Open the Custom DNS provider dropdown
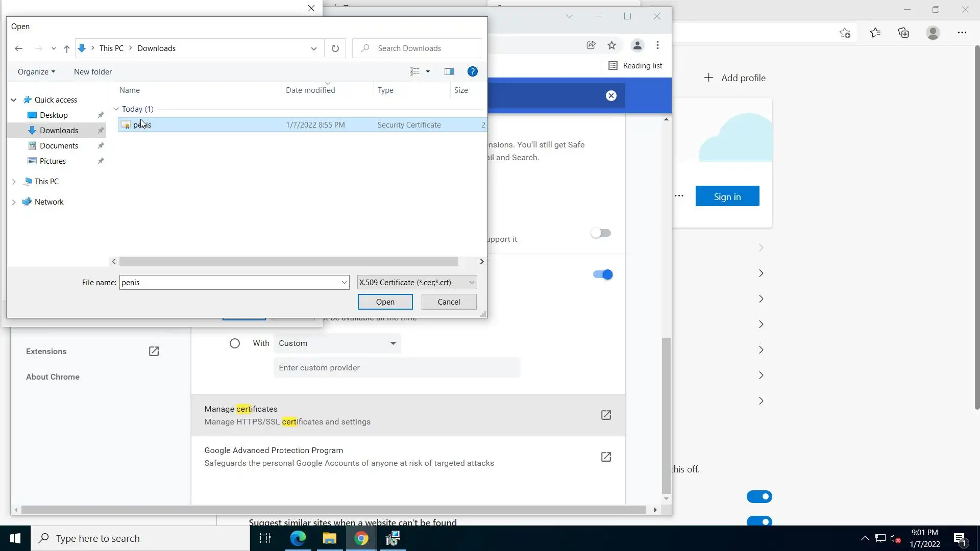Viewport: 980px width, 551px height. pyautogui.click(x=337, y=343)
